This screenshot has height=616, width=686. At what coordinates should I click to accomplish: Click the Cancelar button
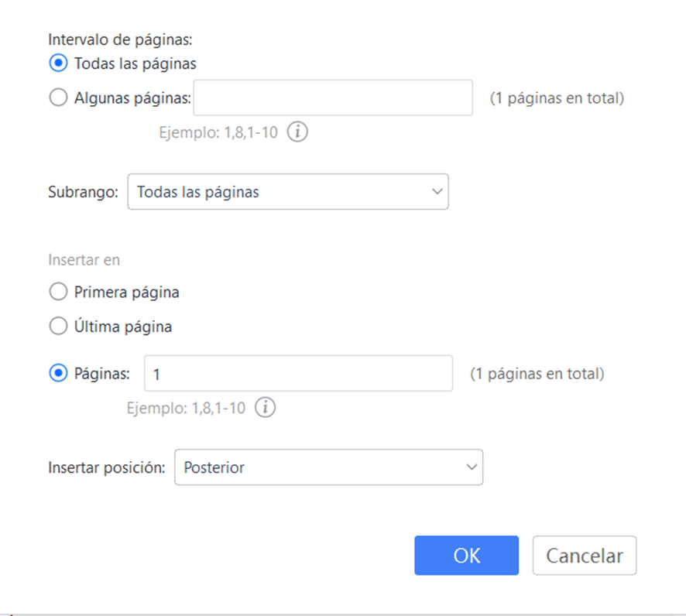[x=584, y=556]
